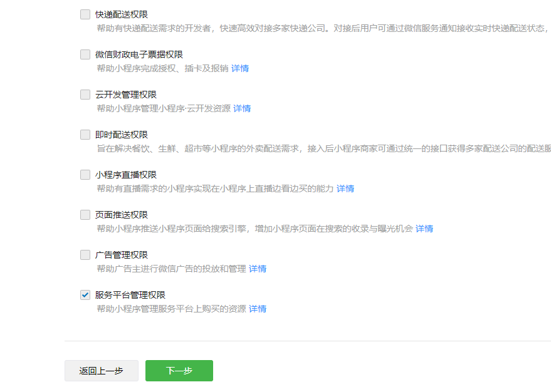This screenshot has width=551, height=392.
Task: Go back with the 返回上一步 button
Action: click(101, 371)
